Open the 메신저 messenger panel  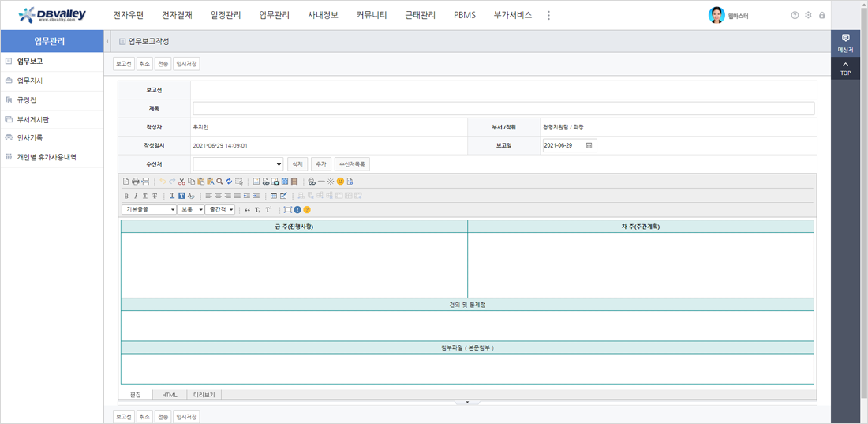coord(845,43)
